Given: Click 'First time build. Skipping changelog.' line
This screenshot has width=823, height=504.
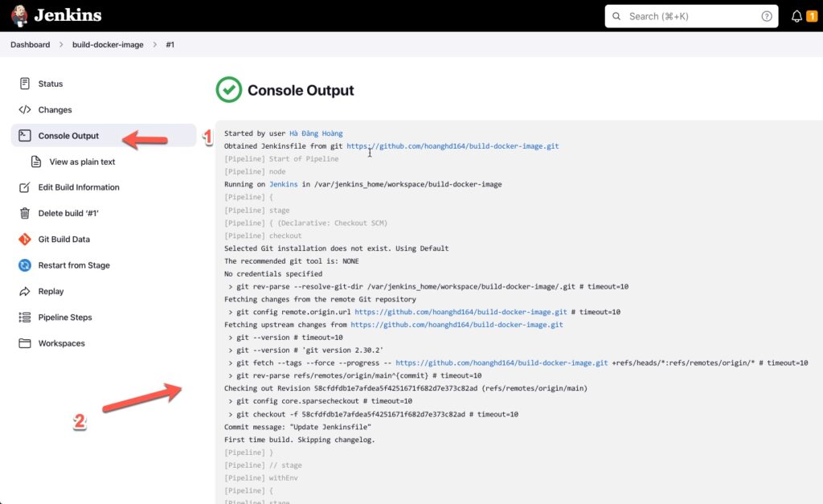Looking at the screenshot, I should 300,440.
